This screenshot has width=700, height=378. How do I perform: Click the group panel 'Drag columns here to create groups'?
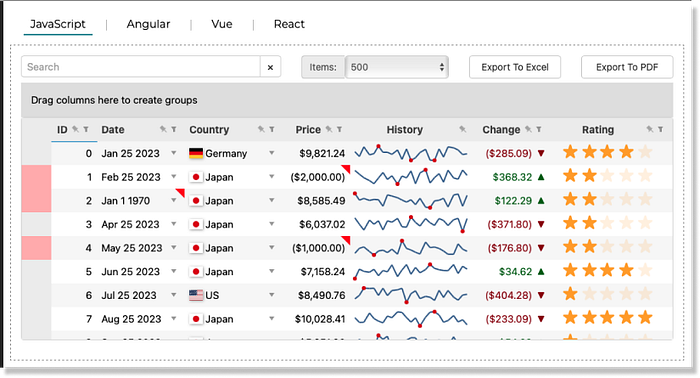(347, 100)
